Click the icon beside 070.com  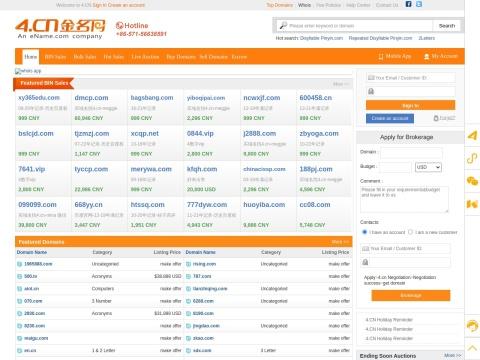coord(19,301)
